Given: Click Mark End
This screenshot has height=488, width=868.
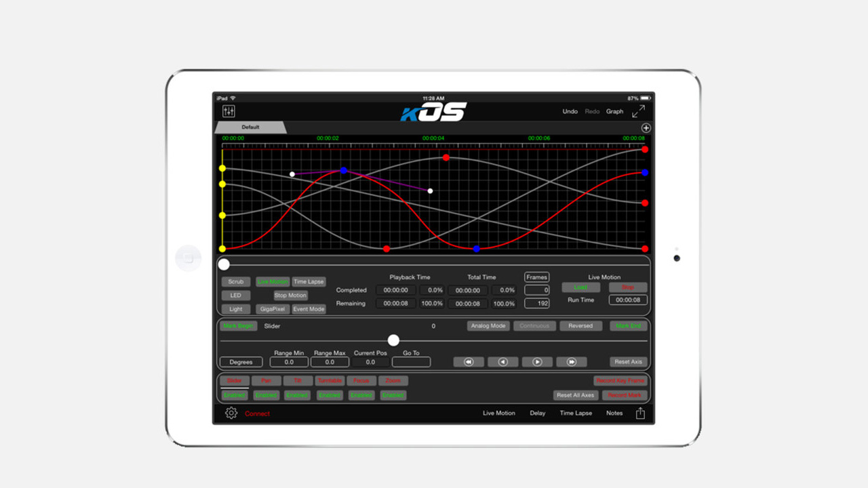Looking at the screenshot, I should pos(629,326).
